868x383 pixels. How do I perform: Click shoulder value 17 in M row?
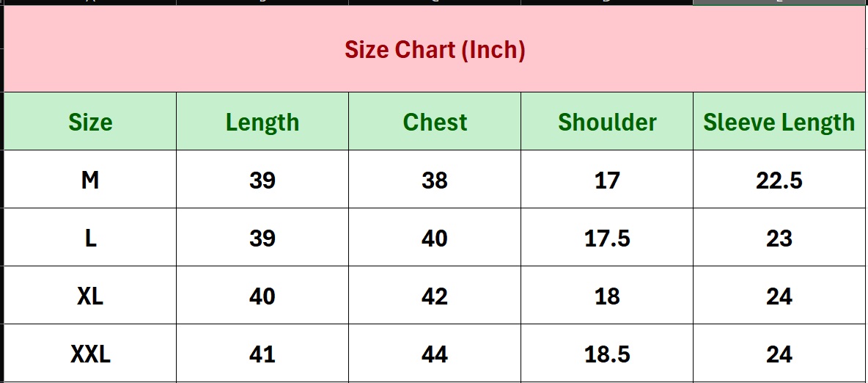607,180
